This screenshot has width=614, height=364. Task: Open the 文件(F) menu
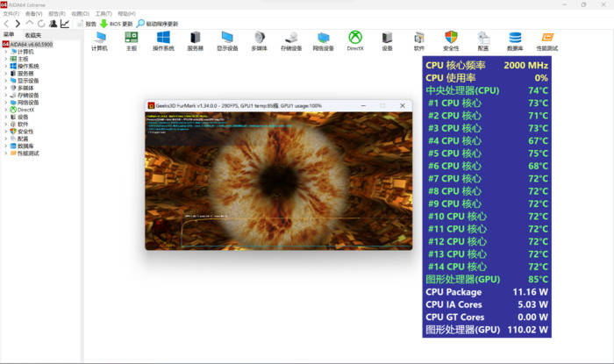(x=11, y=14)
